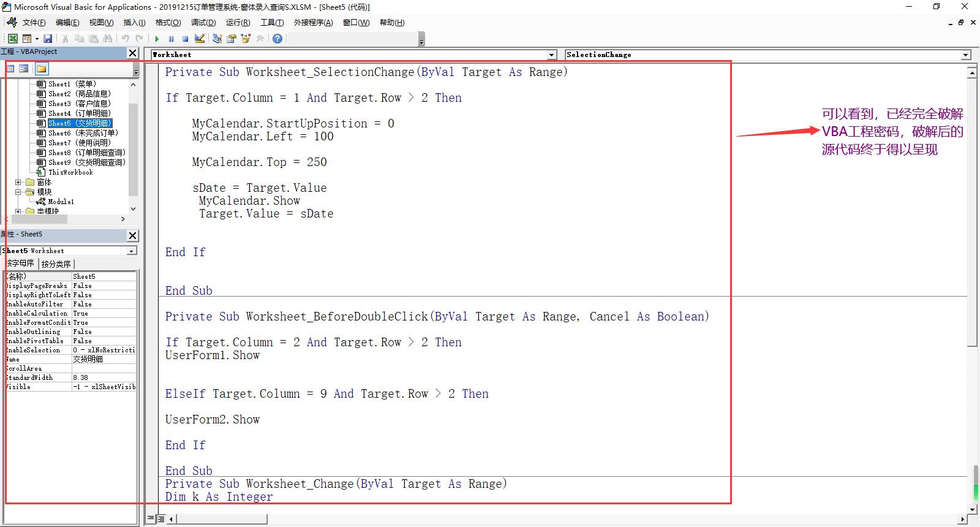Run the macro with the green play icon
The width and height of the screenshot is (980, 527).
pyautogui.click(x=157, y=39)
